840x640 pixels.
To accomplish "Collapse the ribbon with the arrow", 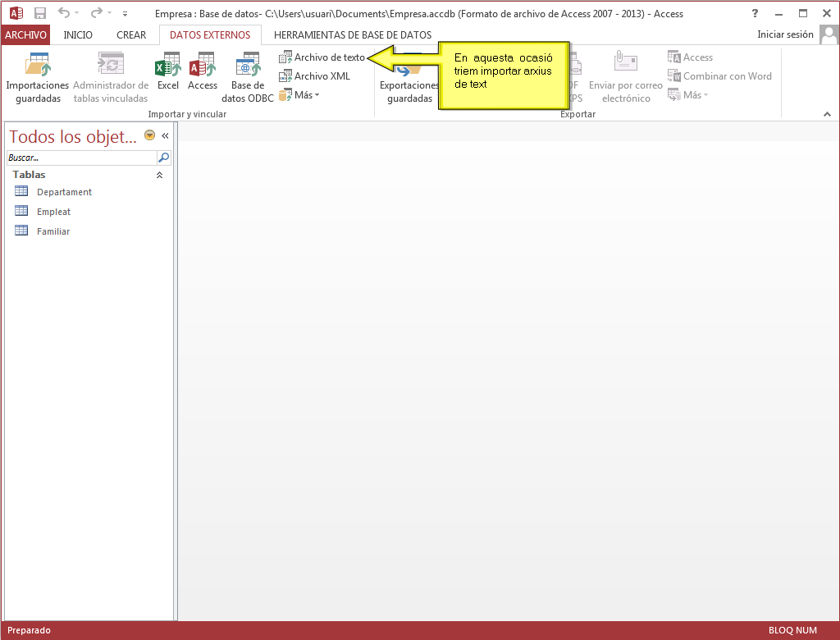I will click(827, 114).
